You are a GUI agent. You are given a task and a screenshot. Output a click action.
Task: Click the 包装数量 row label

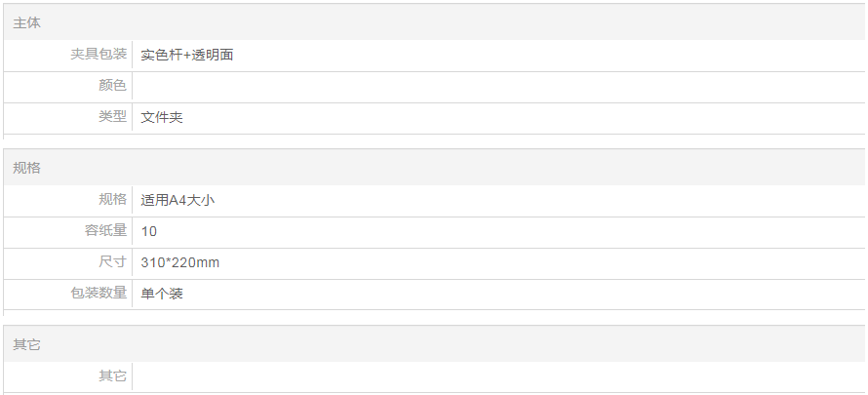99,294
